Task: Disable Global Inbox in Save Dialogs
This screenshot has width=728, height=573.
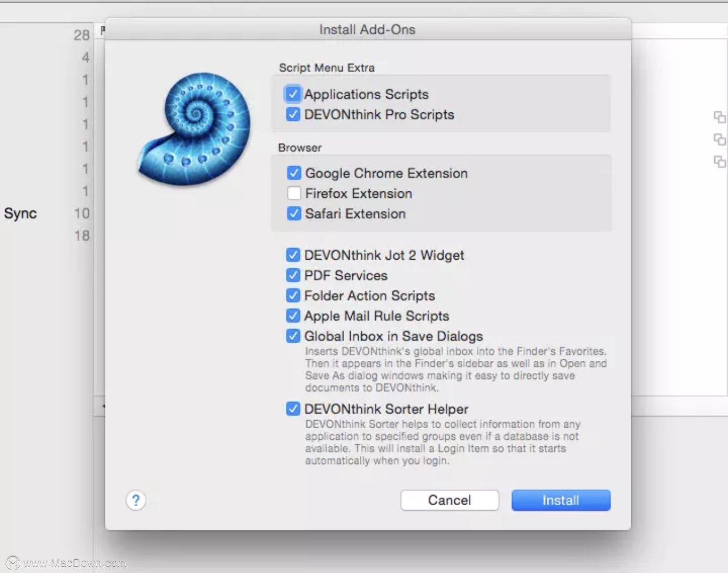Action: [293, 336]
